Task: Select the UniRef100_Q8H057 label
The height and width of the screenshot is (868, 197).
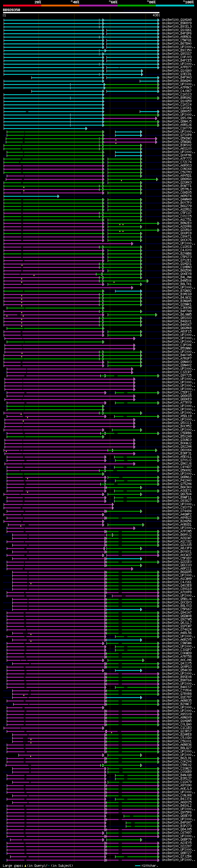Action: [176, 111]
